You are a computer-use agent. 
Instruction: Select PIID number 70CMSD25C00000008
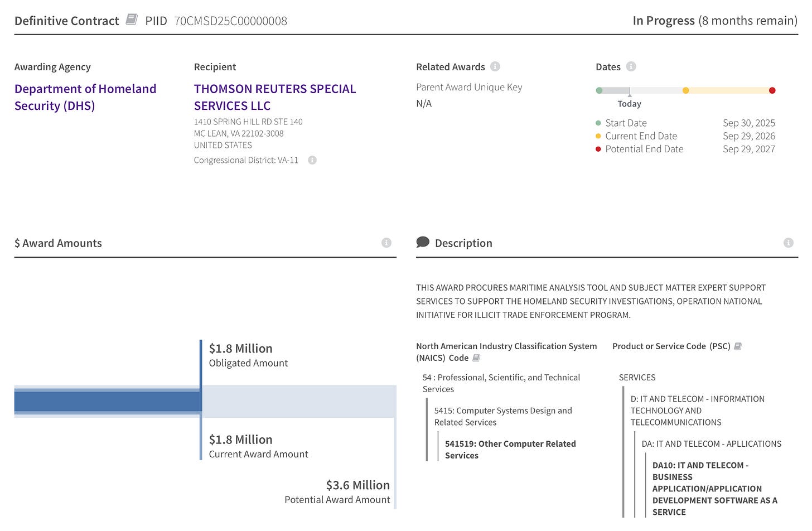(230, 21)
